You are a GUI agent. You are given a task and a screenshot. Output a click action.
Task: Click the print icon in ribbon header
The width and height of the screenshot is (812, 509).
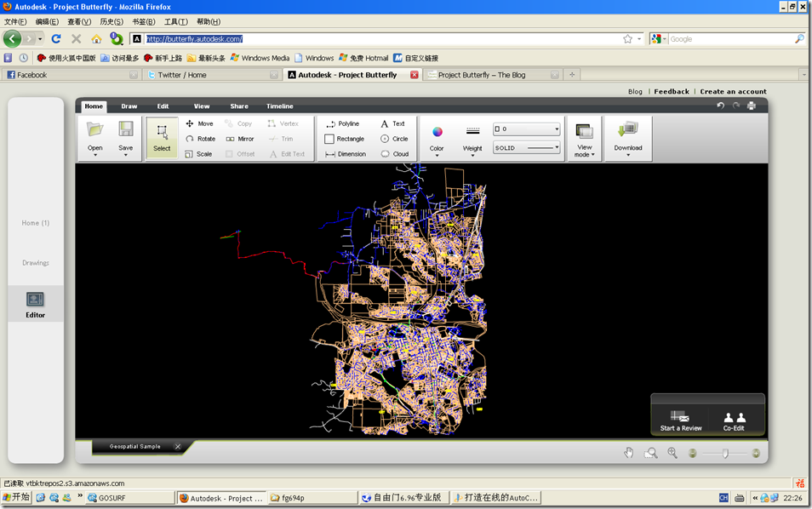[x=752, y=106]
